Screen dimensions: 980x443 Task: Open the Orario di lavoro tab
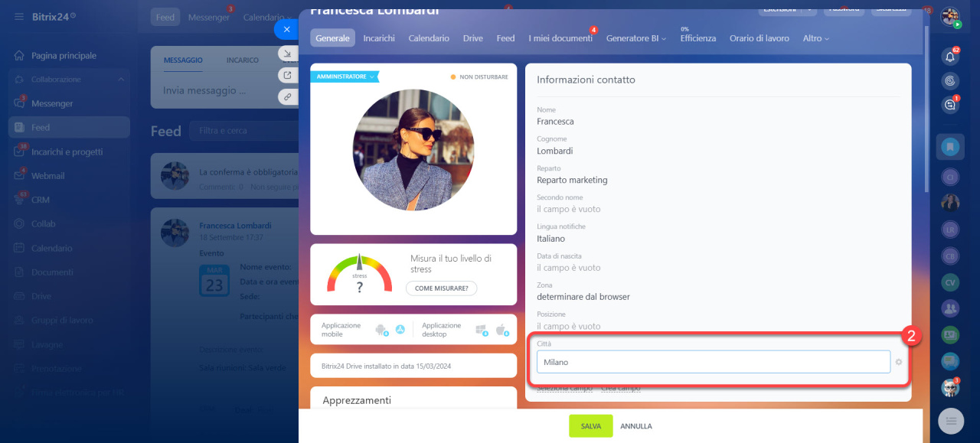coord(759,38)
